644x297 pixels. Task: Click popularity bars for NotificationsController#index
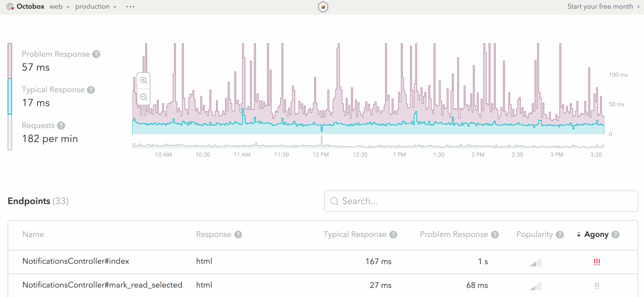point(536,262)
